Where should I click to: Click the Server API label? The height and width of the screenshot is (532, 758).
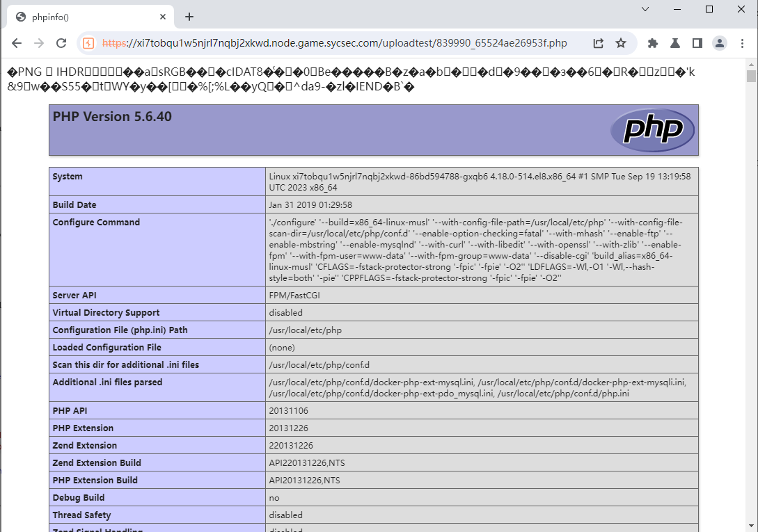coord(74,296)
